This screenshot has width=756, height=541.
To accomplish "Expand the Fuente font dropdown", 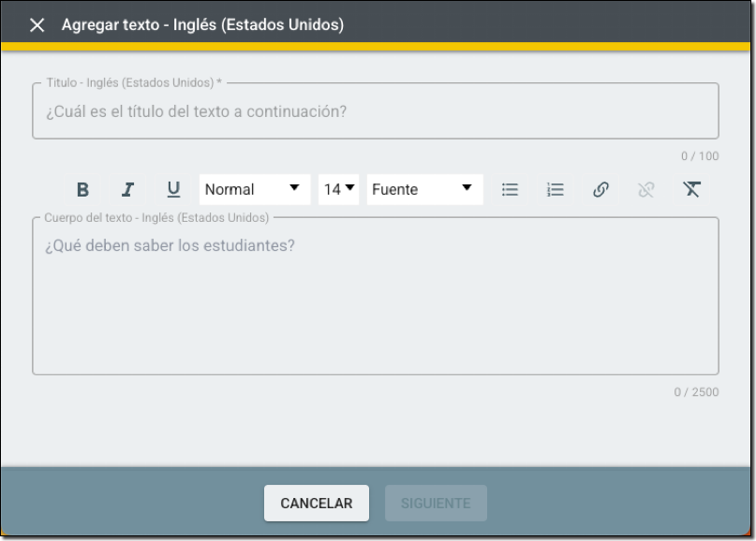I will click(424, 189).
